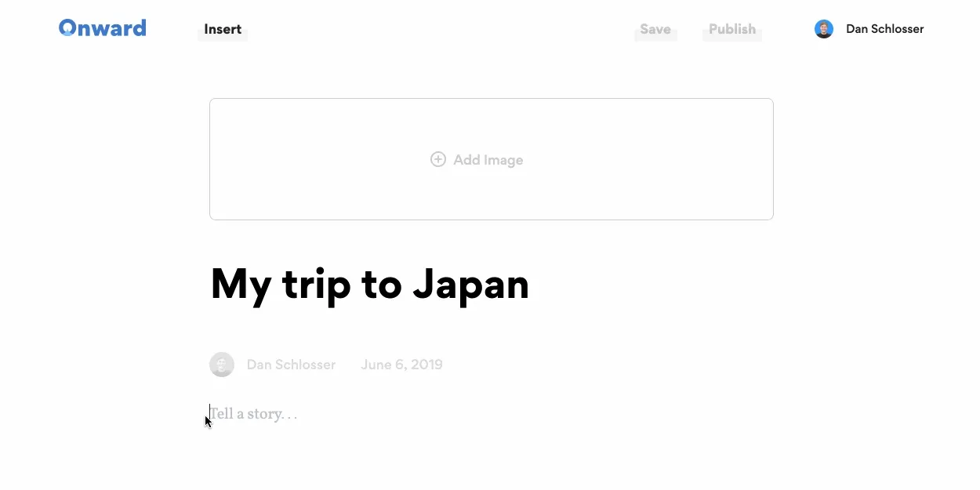Viewport: 980px width, 490px height.
Task: Place the cursor on "Japan" in the title
Action: (471, 285)
